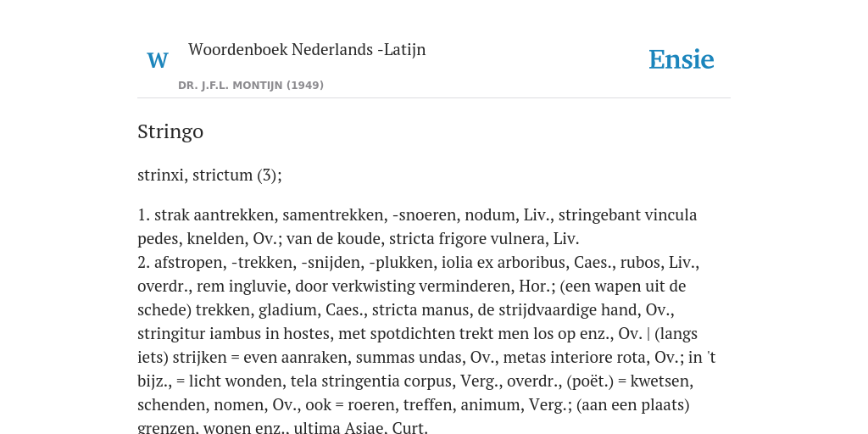Select author DR. J.F.L. MONTIJN (1949)
Screen dimensions: 868x434
251,86
